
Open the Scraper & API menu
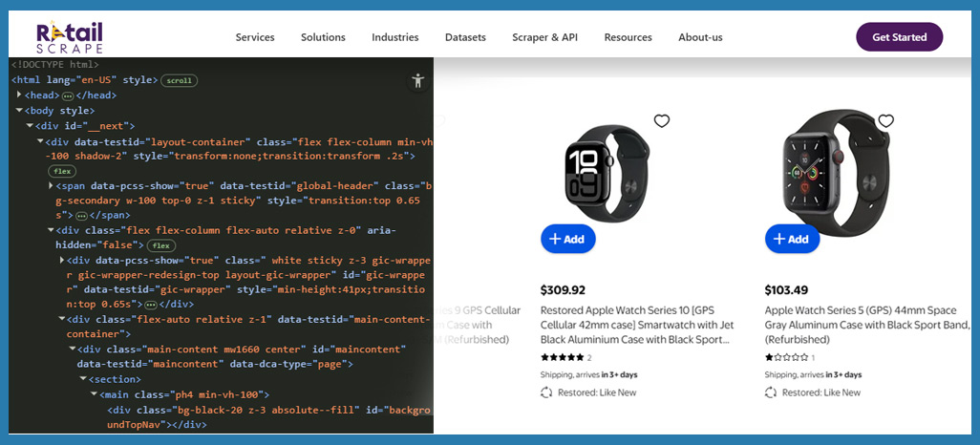point(545,37)
